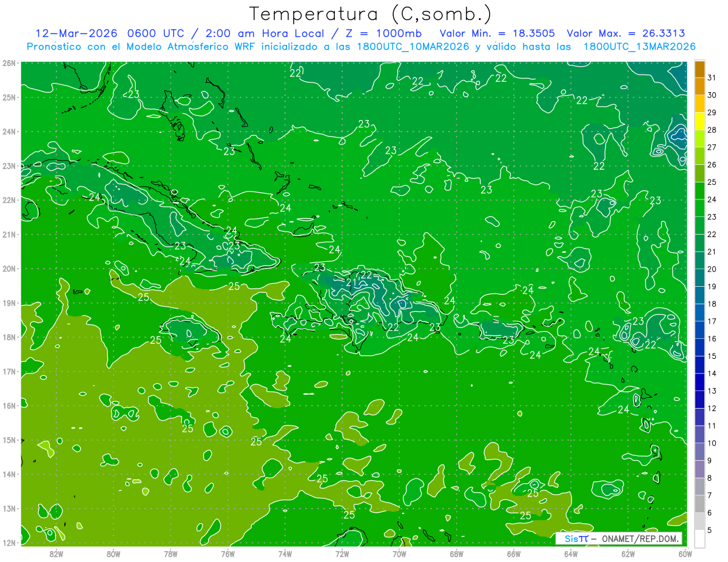Click the '21' contour label over Hispaniola
This screenshot has width=728, height=562.
pos(351,283)
